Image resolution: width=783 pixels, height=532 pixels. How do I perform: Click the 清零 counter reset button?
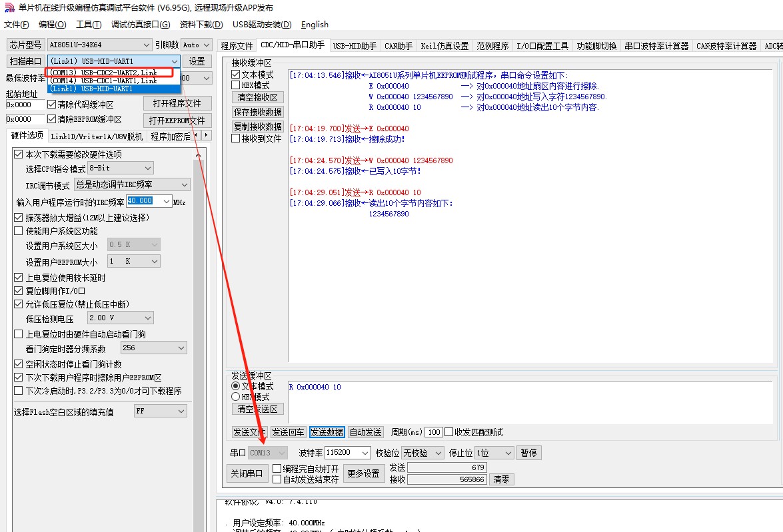501,479
